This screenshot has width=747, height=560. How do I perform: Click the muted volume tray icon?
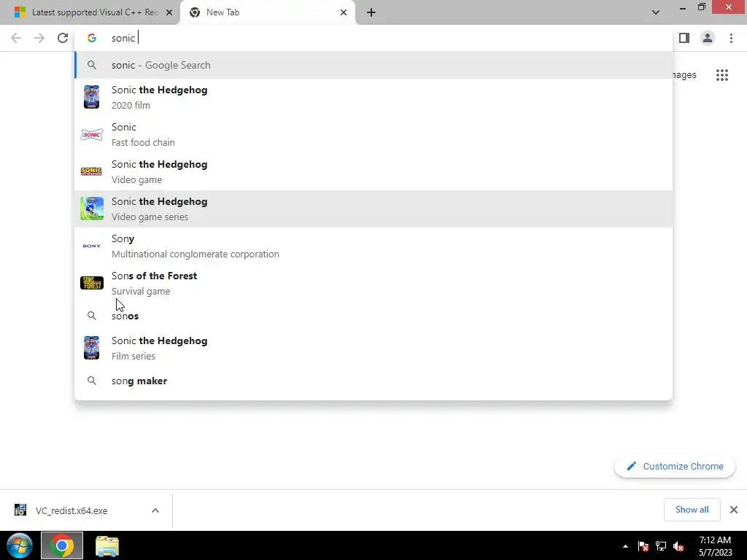coord(678,546)
